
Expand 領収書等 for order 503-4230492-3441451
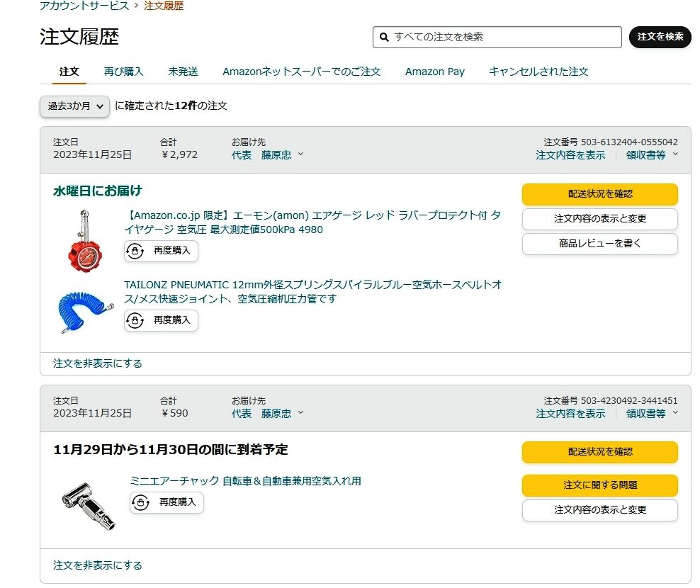click(x=652, y=414)
